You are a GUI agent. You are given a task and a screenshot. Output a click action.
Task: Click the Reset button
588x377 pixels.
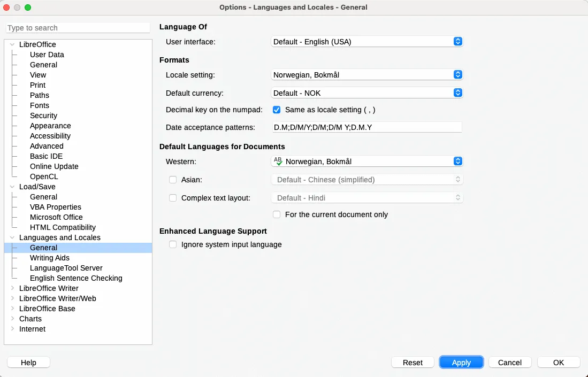(413, 363)
